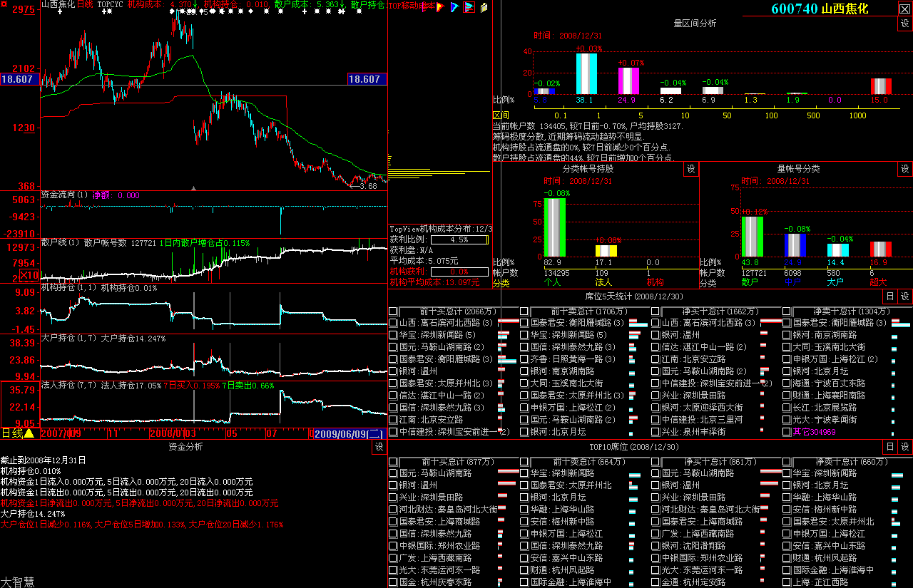
Task: Toggle checkbox for 国泰君安:衡阳雁城路 in 前十卖总计
Action: (x=524, y=323)
